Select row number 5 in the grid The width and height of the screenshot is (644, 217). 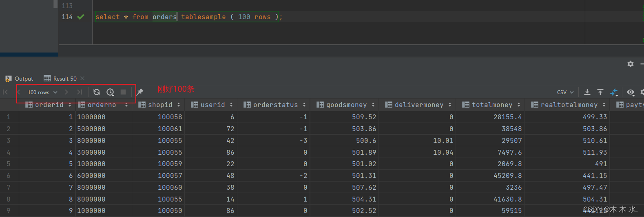(x=9, y=164)
